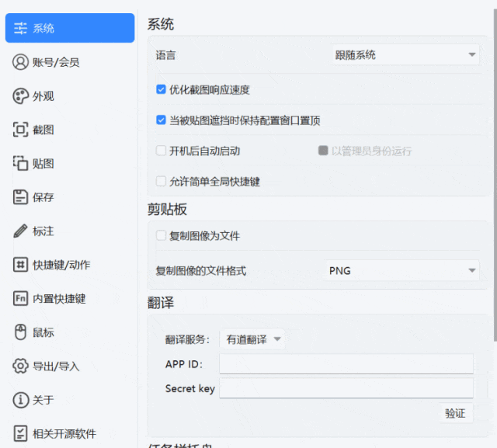Expand the 复制图像的文件格式 PNG dropdown

[402, 270]
